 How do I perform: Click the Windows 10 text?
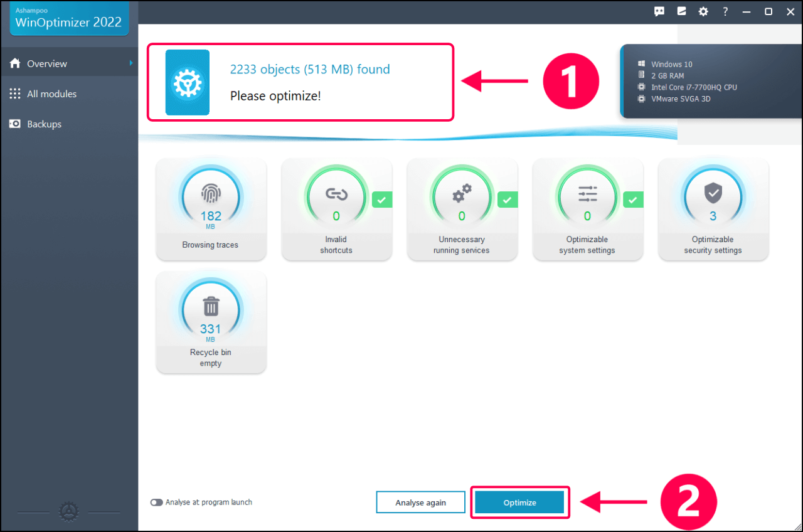click(x=672, y=64)
